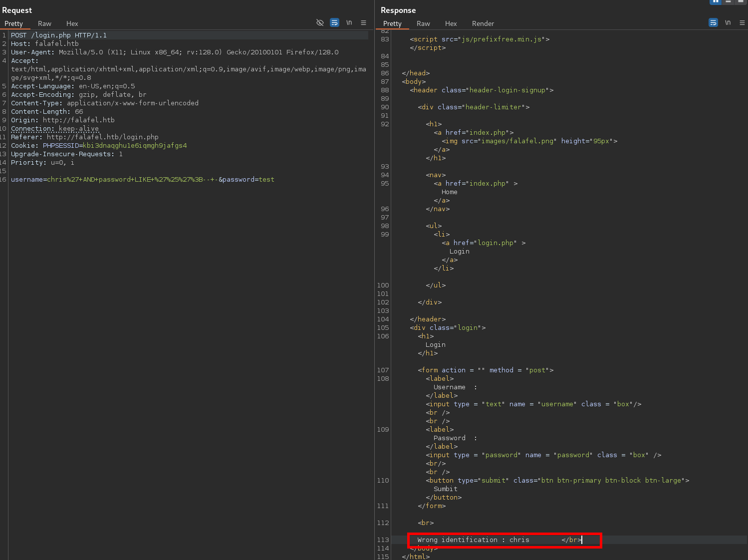The image size is (748, 560).
Task: Click the username SQL injection payload in the body
Action: tap(132, 180)
